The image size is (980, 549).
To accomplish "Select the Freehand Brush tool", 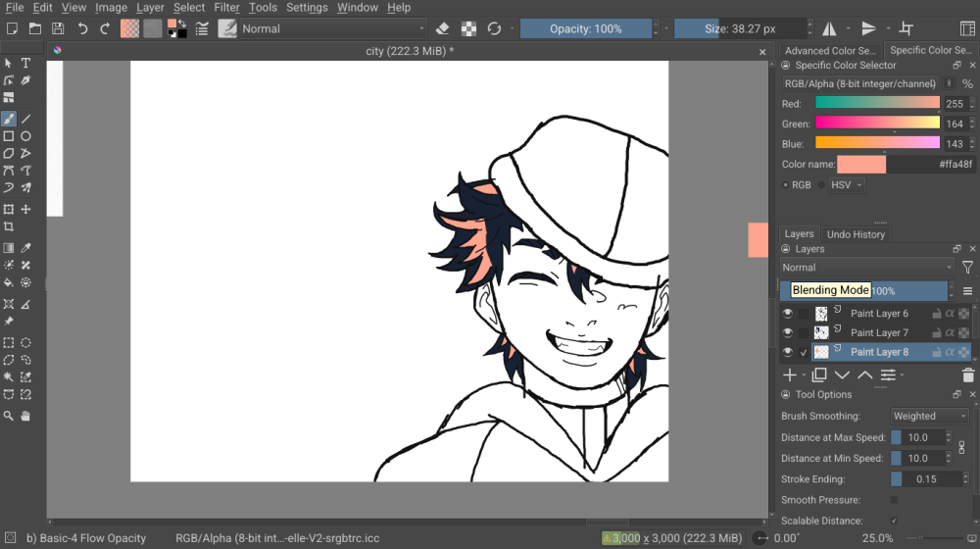I will click(9, 119).
